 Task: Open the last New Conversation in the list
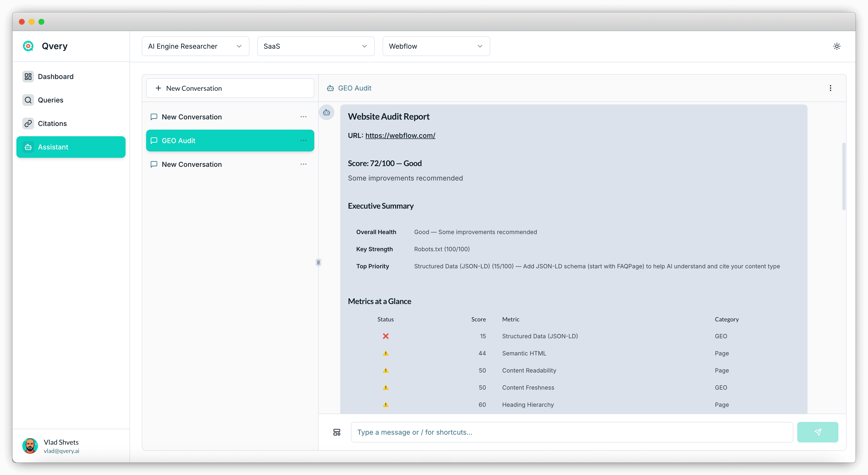point(230,164)
